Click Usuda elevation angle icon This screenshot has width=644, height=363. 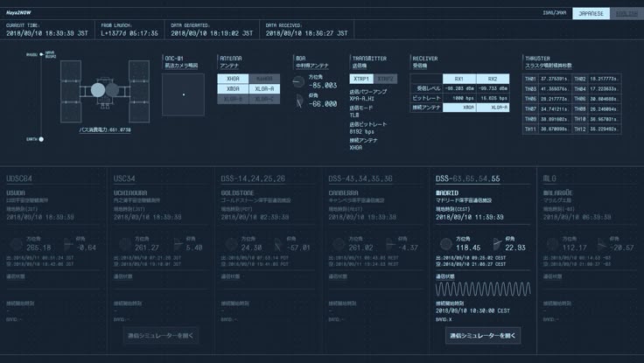tap(67, 244)
